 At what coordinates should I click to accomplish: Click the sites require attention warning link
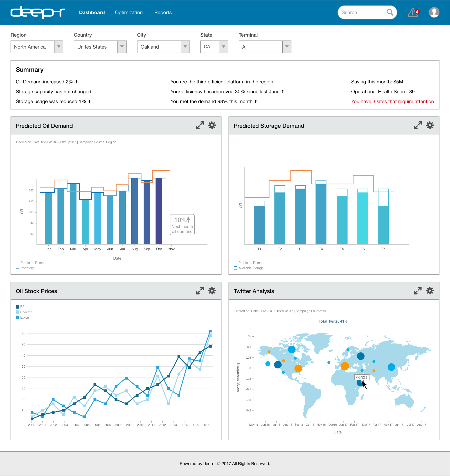392,102
